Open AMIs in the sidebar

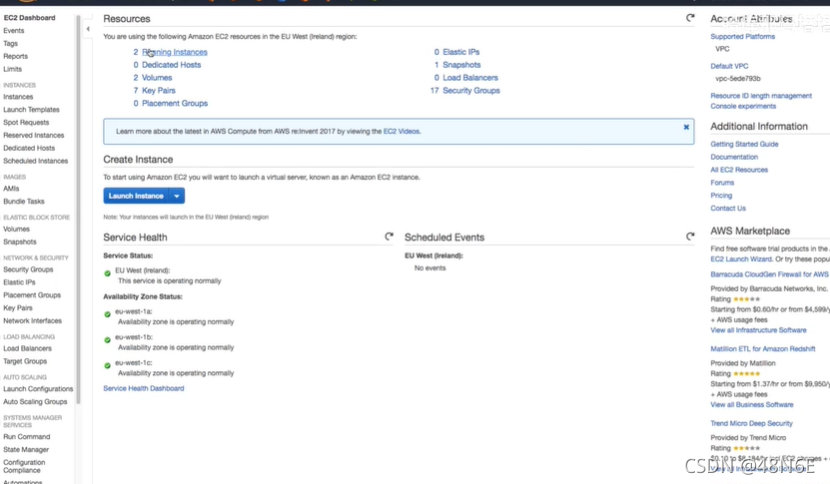pos(11,189)
